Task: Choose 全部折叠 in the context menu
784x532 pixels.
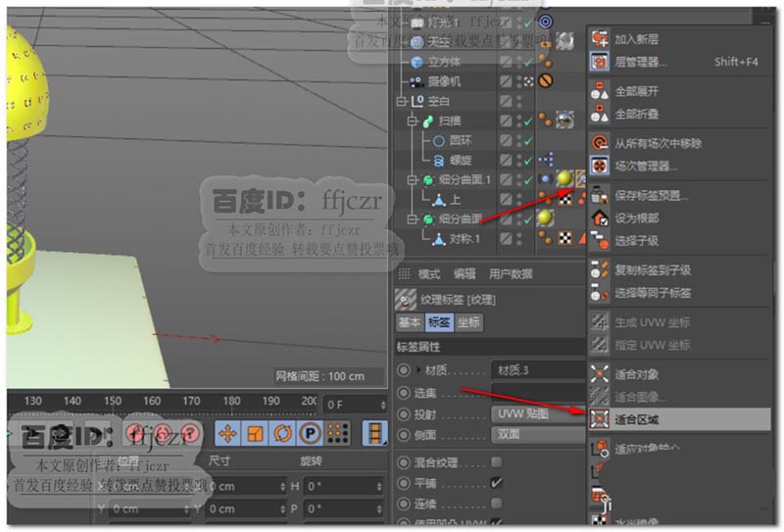Action: pos(679,114)
